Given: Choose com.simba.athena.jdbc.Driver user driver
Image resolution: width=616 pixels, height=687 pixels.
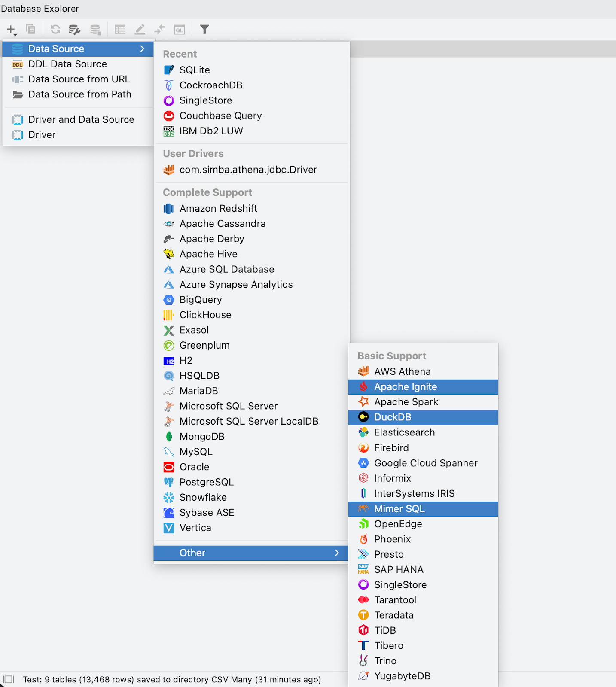Looking at the screenshot, I should pyautogui.click(x=252, y=170).
